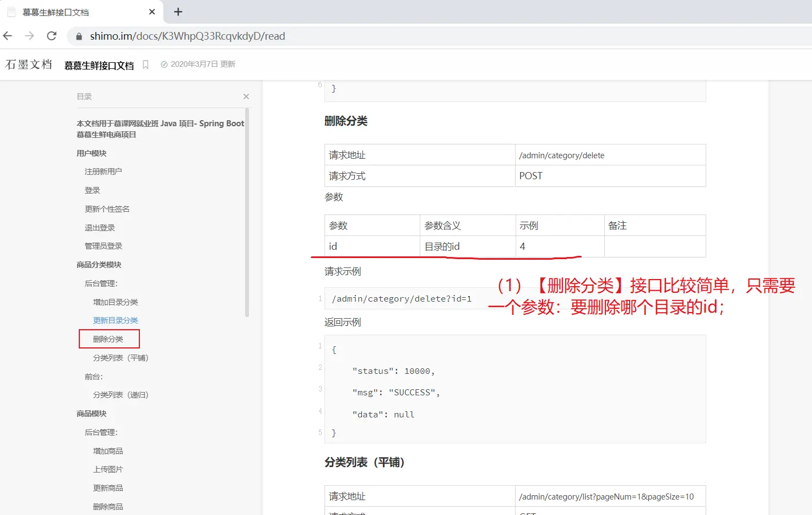Click the 请求地址 cell in 删除分类 table
Image resolution: width=812 pixels, height=515 pixels.
(420, 155)
